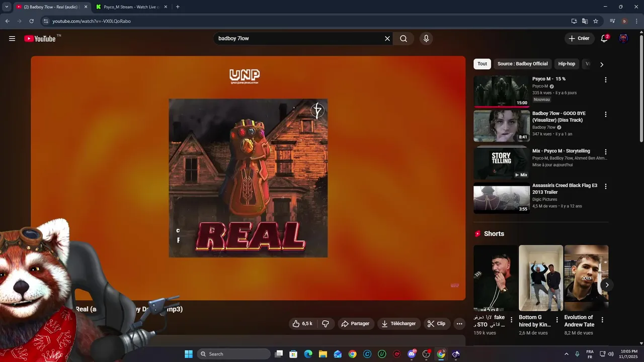Open the media control icon in Chrome toolbar
Image resolution: width=644 pixels, height=362 pixels.
coord(612,21)
